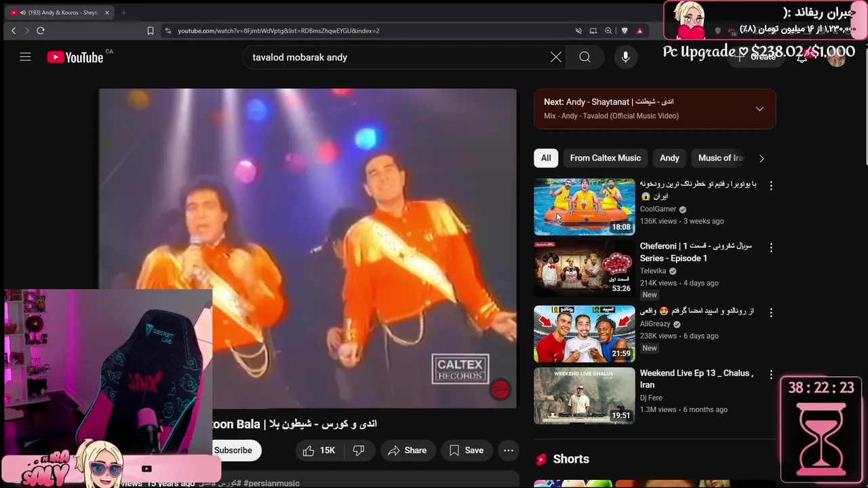Open options menu for Weekend Live Ep 13

coord(770,374)
